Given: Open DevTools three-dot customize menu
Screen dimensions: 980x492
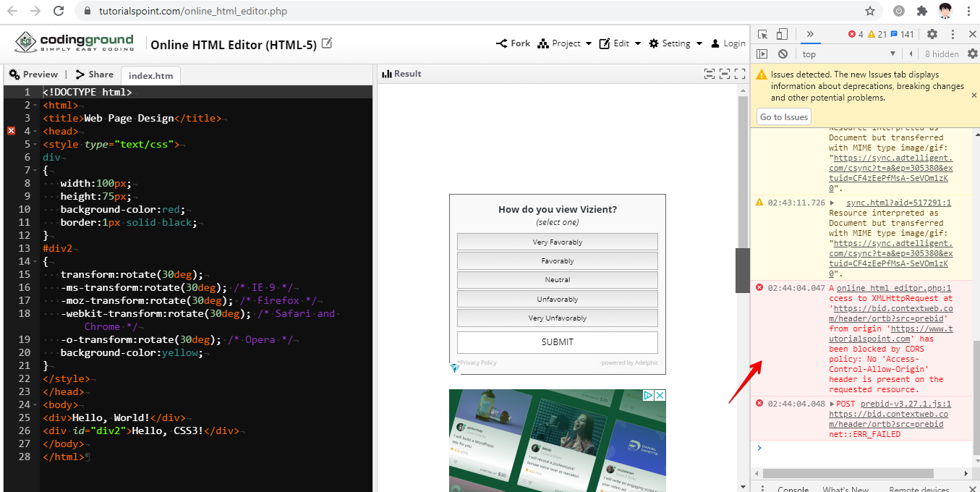Looking at the screenshot, I should 953,34.
